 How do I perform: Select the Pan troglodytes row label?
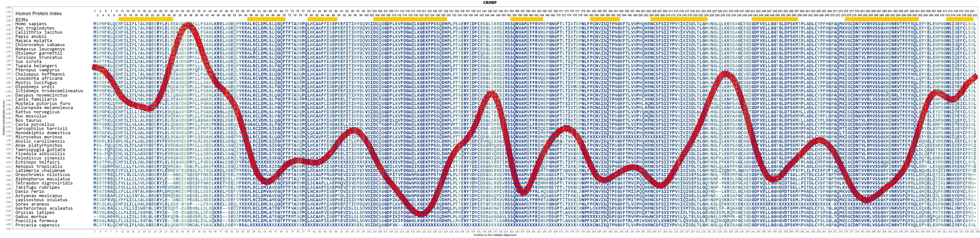pyautogui.click(x=35, y=28)
